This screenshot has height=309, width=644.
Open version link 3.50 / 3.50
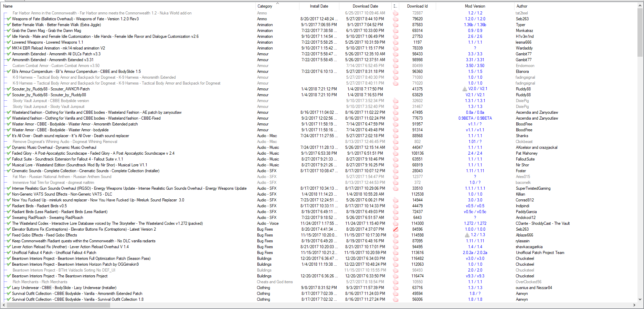pos(475,66)
